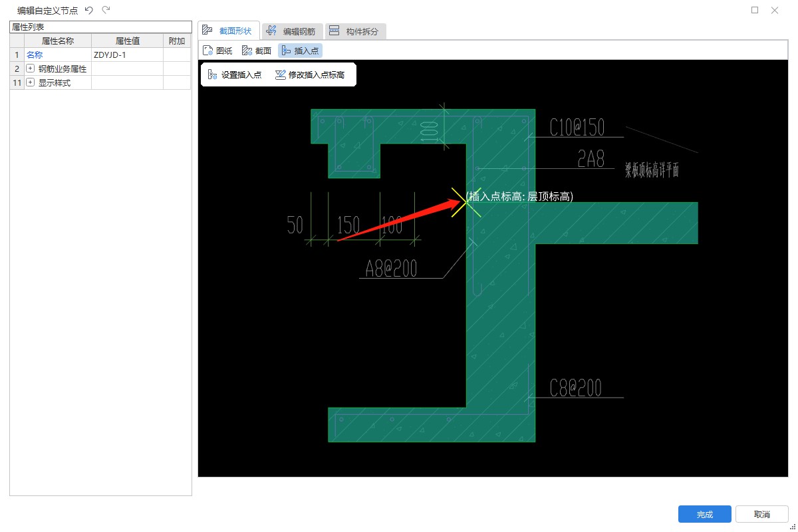The width and height of the screenshot is (798, 532).
Task: Click the 附加 column header
Action: tap(177, 41)
